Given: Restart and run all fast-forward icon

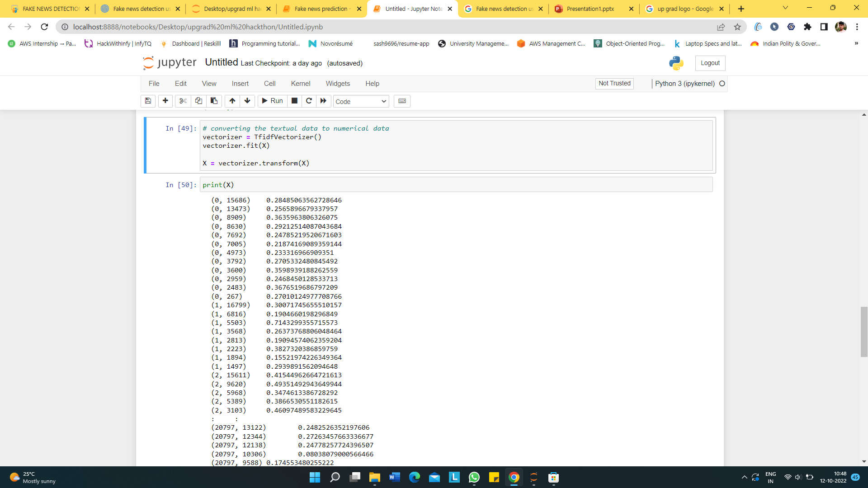Looking at the screenshot, I should [323, 101].
